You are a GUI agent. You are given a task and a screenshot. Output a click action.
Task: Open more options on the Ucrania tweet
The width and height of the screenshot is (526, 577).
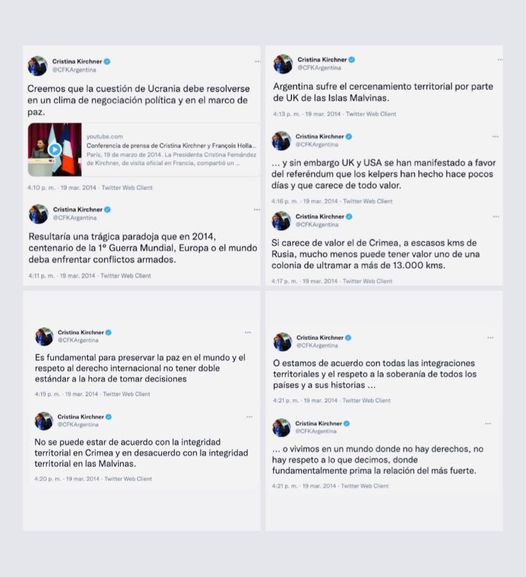click(257, 61)
